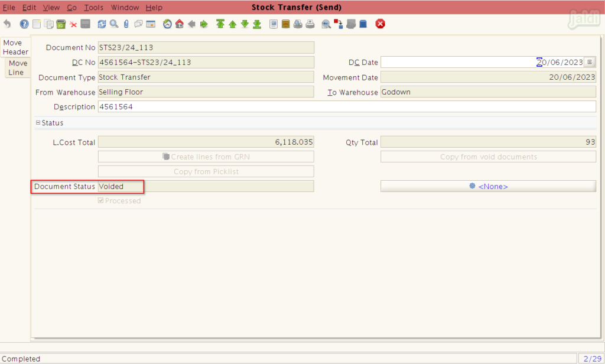Open attachments with the paperclip icon
The image size is (605, 364).
(126, 24)
